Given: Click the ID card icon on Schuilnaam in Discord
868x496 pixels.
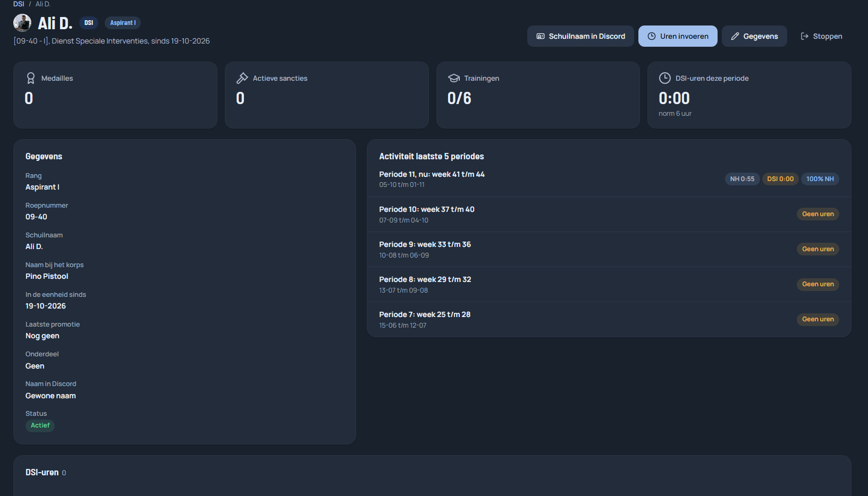Looking at the screenshot, I should tap(541, 36).
